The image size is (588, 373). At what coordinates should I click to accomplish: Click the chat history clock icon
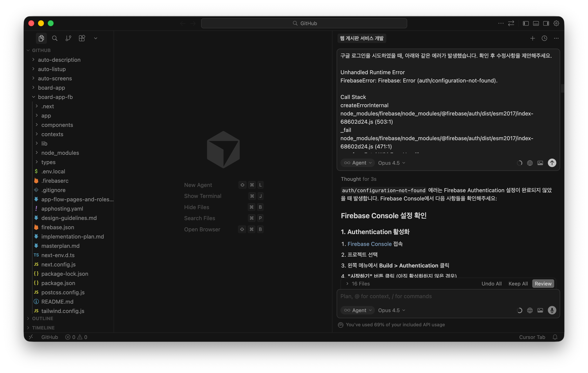click(544, 38)
